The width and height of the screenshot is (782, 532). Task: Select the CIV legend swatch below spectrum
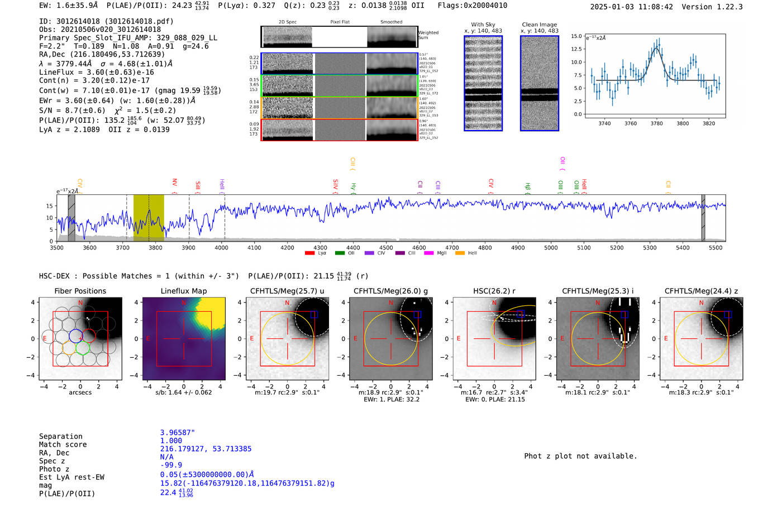[x=369, y=253]
